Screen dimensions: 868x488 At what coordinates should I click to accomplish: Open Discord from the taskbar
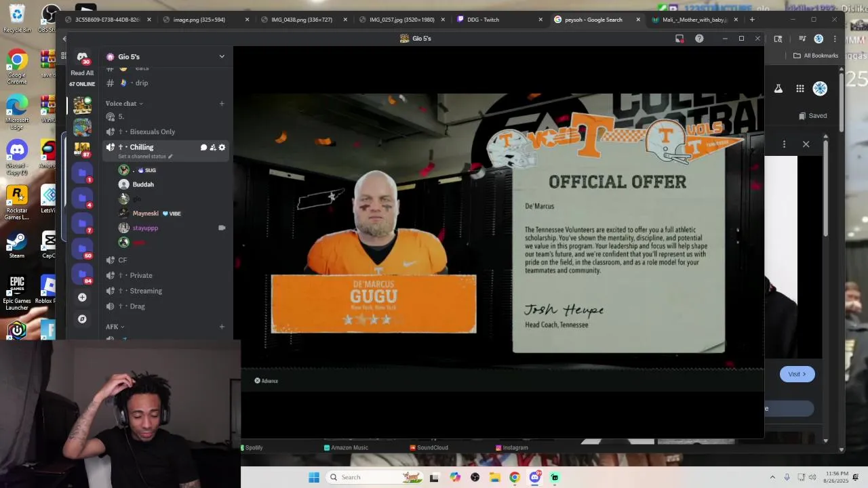pyautogui.click(x=535, y=477)
